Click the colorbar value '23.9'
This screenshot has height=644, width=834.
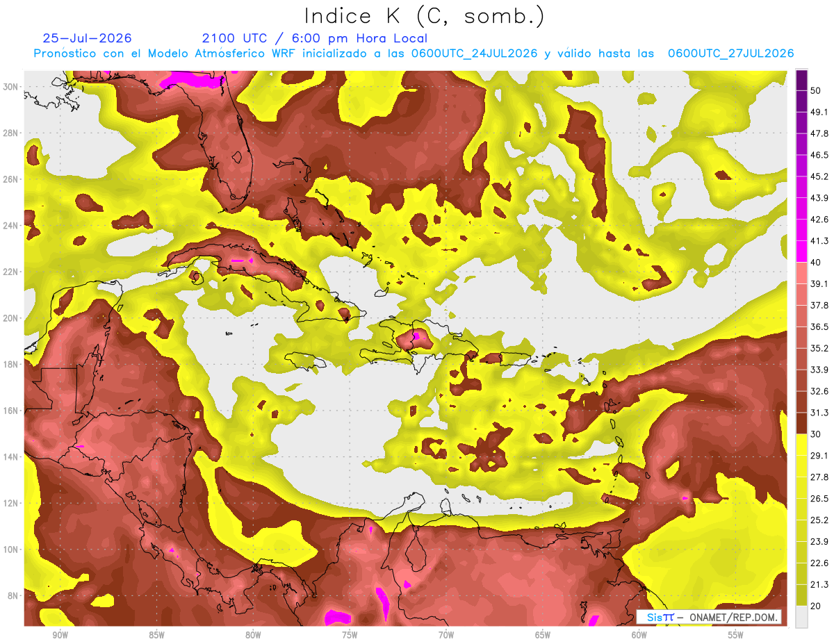[819, 542]
